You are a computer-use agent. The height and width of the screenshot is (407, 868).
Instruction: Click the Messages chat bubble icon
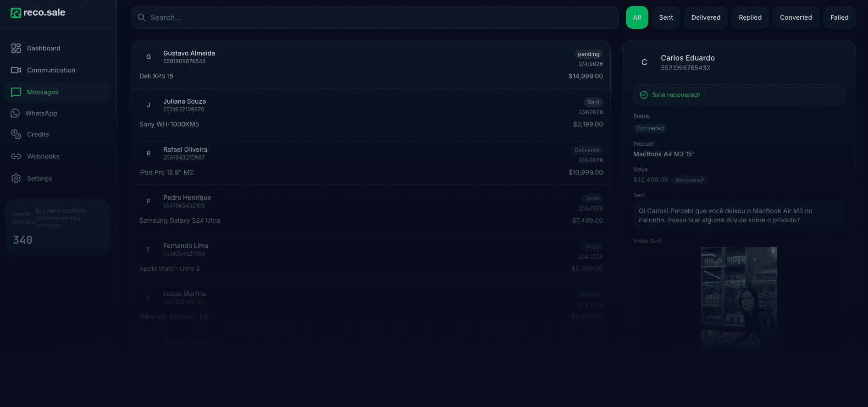click(x=16, y=92)
